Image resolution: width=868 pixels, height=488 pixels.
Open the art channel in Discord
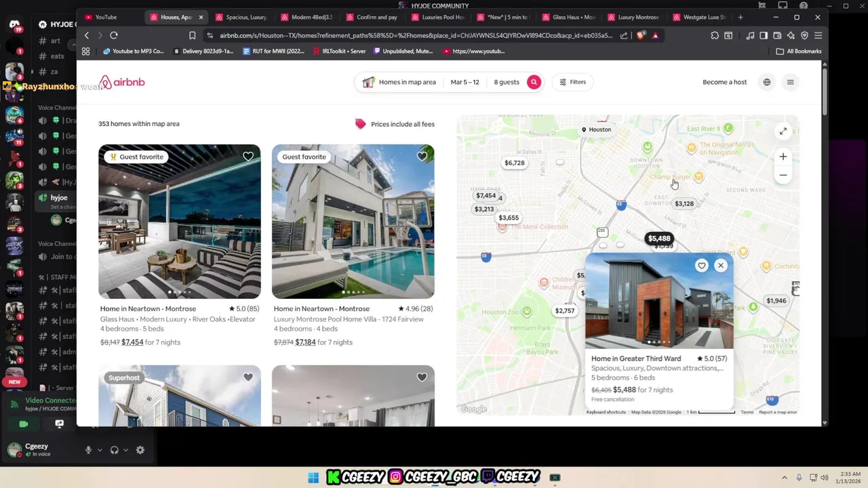coord(56,41)
